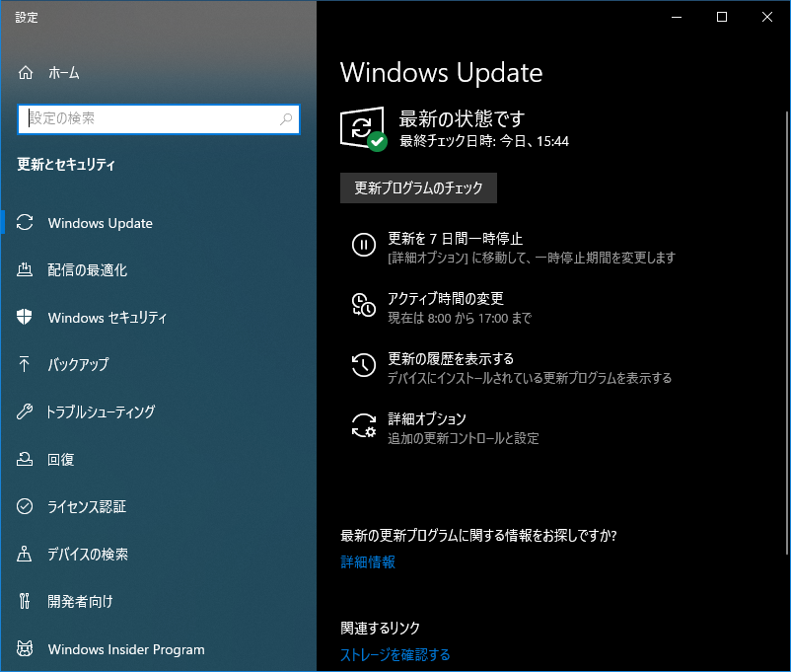Viewport: 791px width, 672px height.
Task: Click the 更新プログラムのチェック button
Action: click(418, 187)
